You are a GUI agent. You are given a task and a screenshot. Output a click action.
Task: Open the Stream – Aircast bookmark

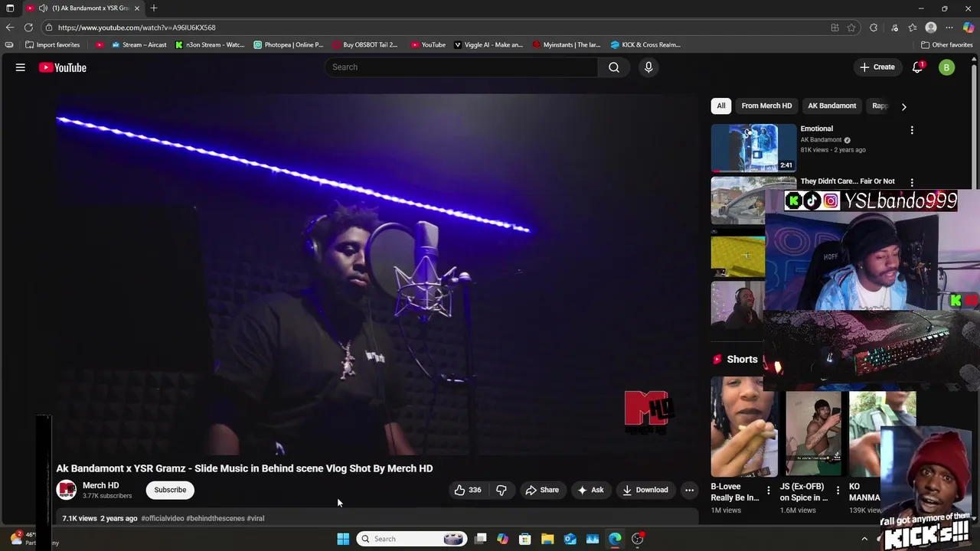(139, 44)
